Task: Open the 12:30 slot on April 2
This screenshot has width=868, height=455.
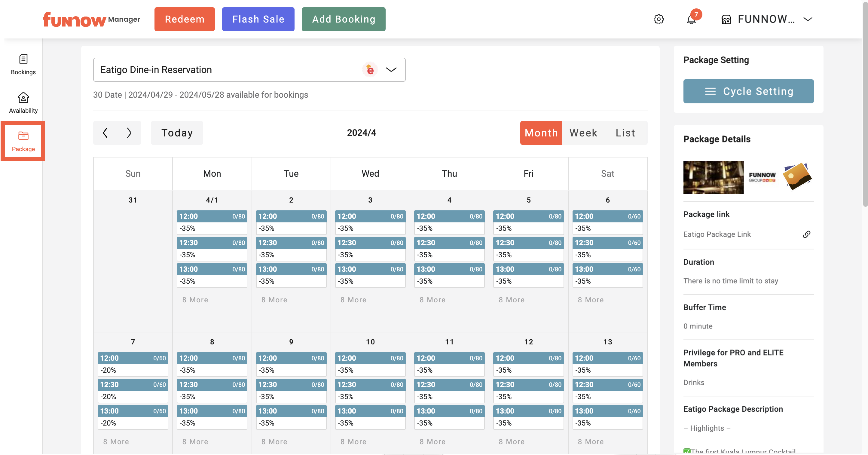Action: click(x=291, y=249)
